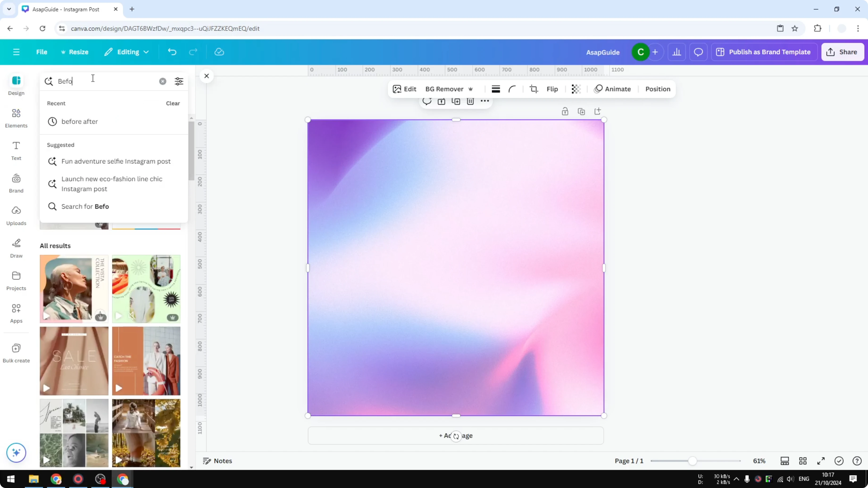This screenshot has width=868, height=488.
Task: Open the Notes panel
Action: (x=217, y=461)
